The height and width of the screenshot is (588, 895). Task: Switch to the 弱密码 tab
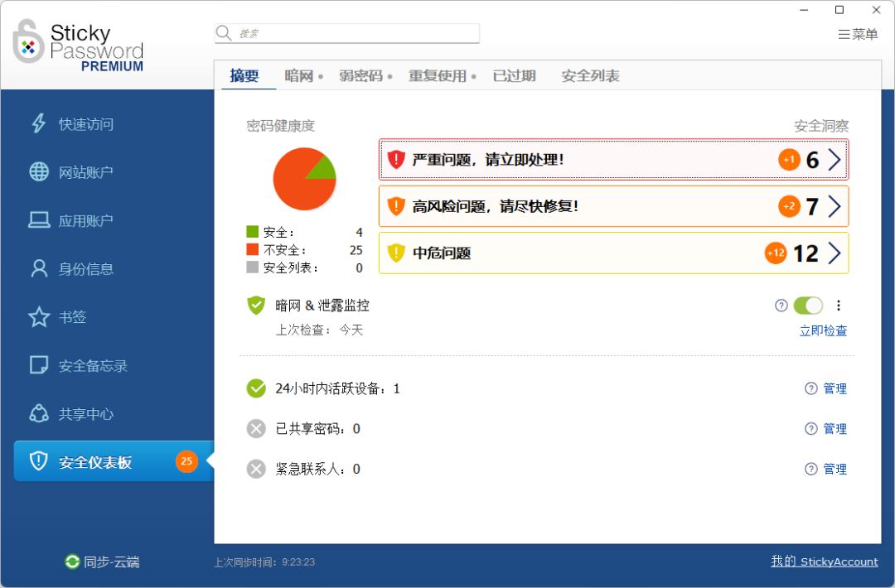tap(365, 75)
